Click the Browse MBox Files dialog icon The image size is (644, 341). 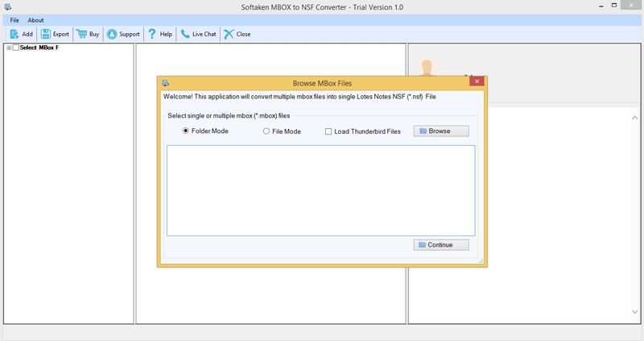click(166, 83)
